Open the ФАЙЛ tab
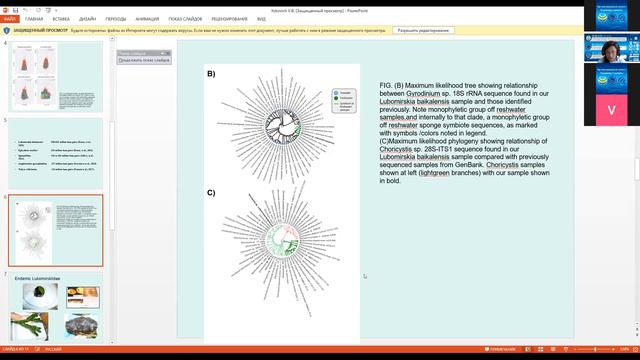 tap(10, 19)
